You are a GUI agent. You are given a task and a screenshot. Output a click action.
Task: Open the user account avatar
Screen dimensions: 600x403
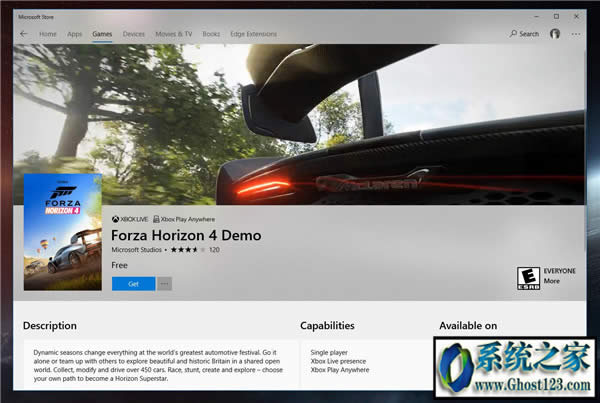point(555,34)
